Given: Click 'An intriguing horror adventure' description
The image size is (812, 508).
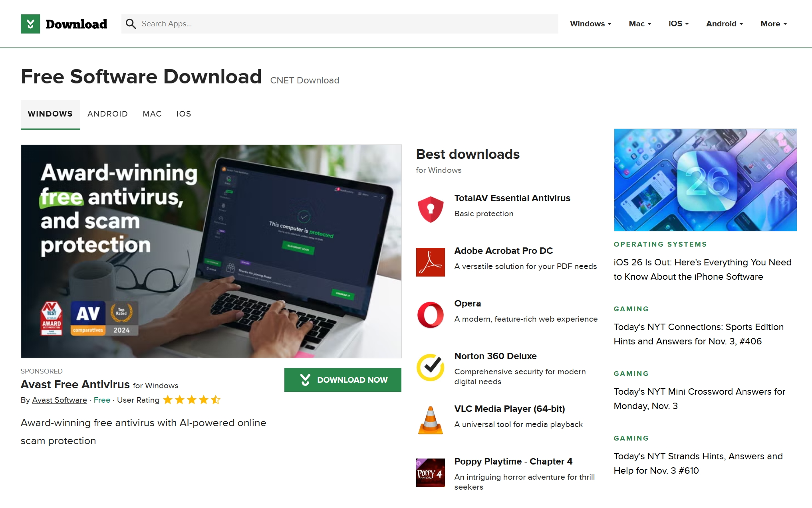Looking at the screenshot, I should (x=524, y=482).
